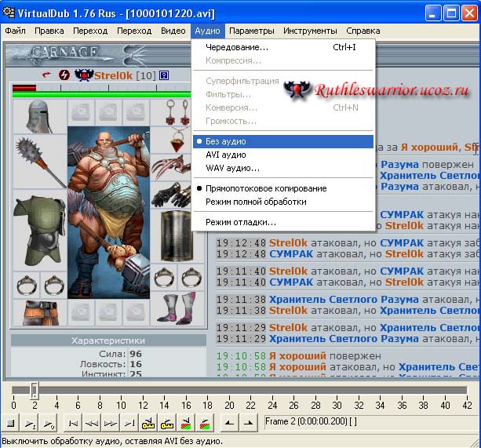This screenshot has height=448, width=481.
Task: Close the VirtualDub window
Action: pos(470,13)
